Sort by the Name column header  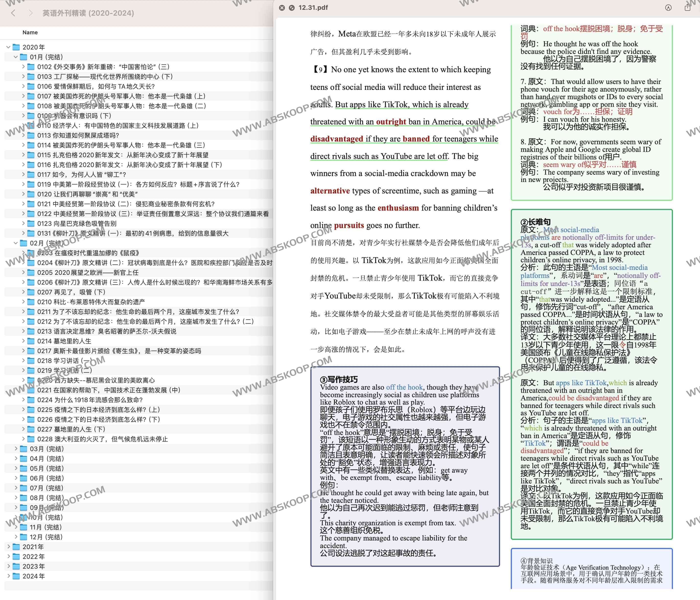30,33
